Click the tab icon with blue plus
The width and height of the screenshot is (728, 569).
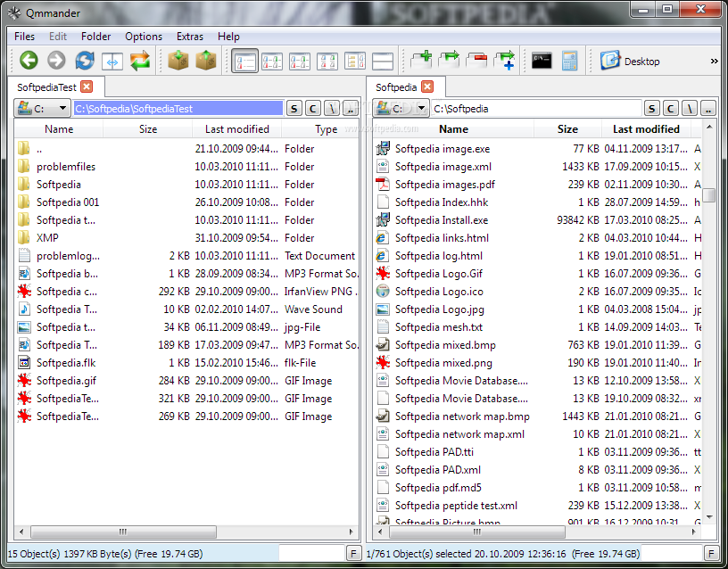point(504,61)
